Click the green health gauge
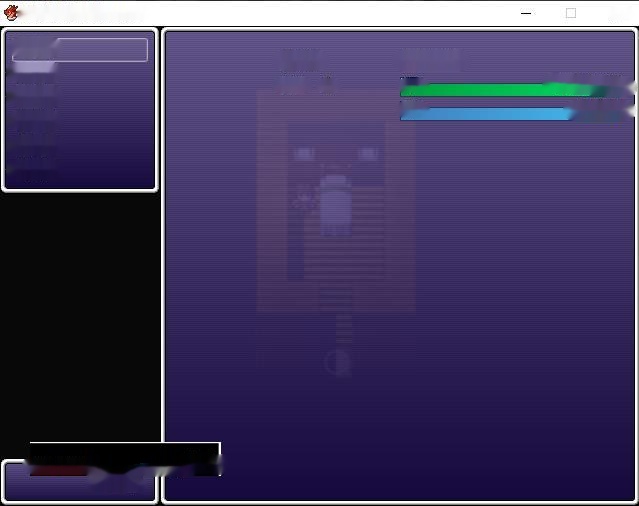 pos(500,91)
